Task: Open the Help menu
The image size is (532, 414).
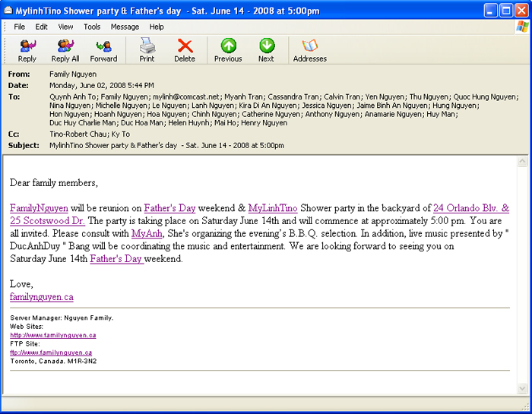Action: tap(157, 27)
